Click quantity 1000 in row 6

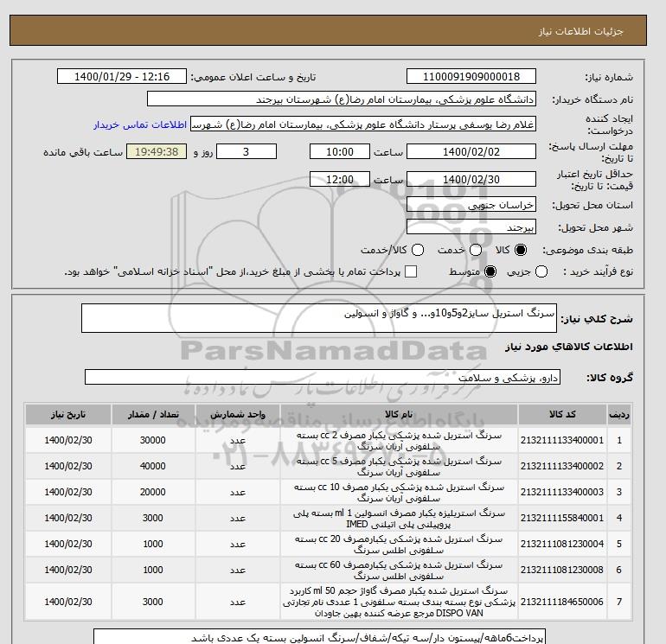pos(153,570)
